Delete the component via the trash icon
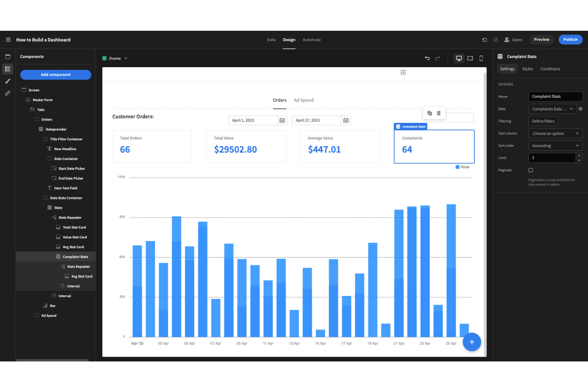 pyautogui.click(x=439, y=113)
